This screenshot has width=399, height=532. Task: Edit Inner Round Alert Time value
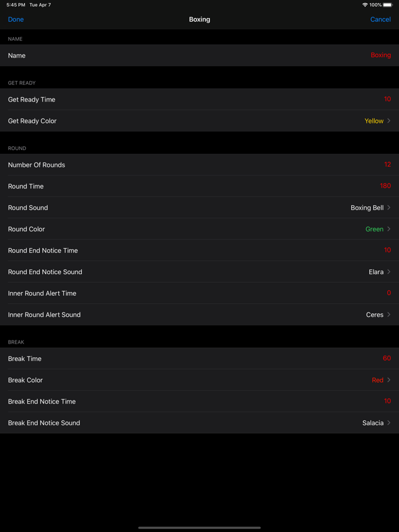pyautogui.click(x=389, y=293)
